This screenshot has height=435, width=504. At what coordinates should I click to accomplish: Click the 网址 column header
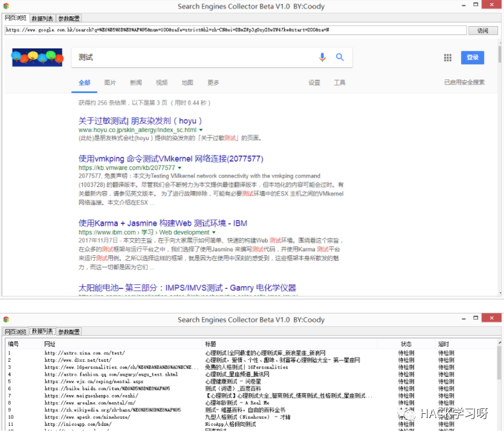coord(50,344)
